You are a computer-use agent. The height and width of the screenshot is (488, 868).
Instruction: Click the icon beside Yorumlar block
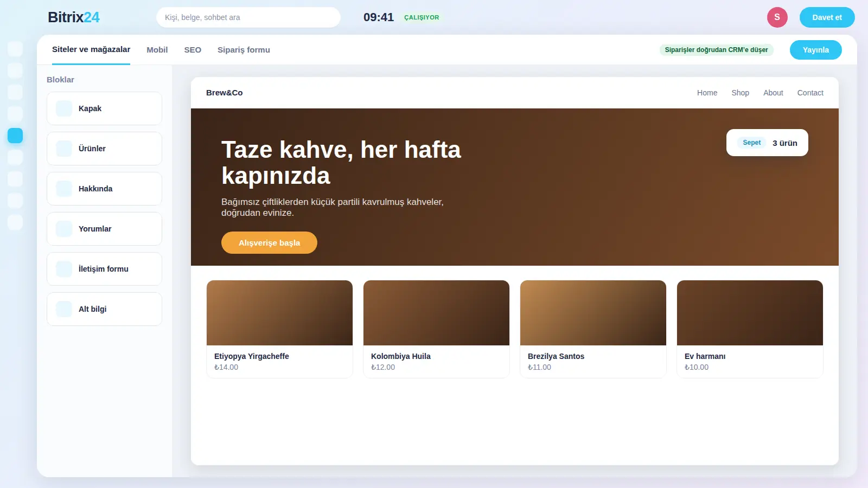coord(64,229)
